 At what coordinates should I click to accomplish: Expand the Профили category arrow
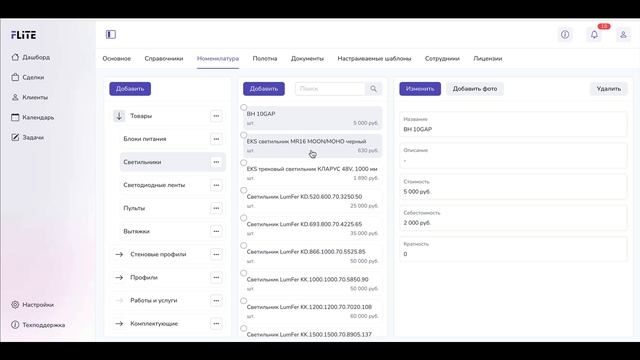point(119,278)
